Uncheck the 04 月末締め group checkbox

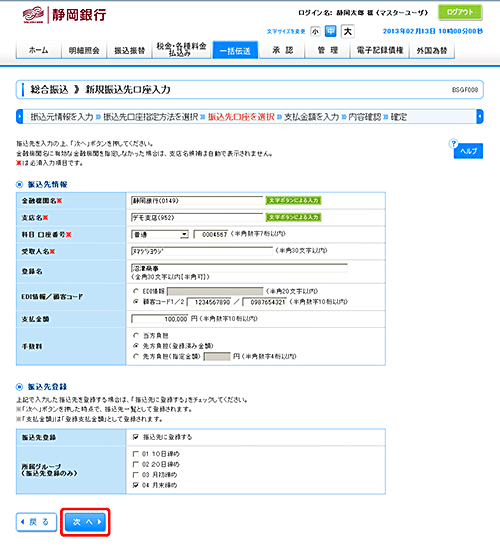pos(135,485)
